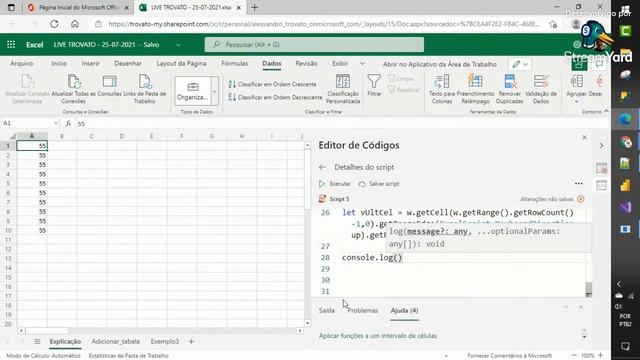Click Fornecer Comentários à Microsoft
640x360 pixels.
pyautogui.click(x=509, y=356)
